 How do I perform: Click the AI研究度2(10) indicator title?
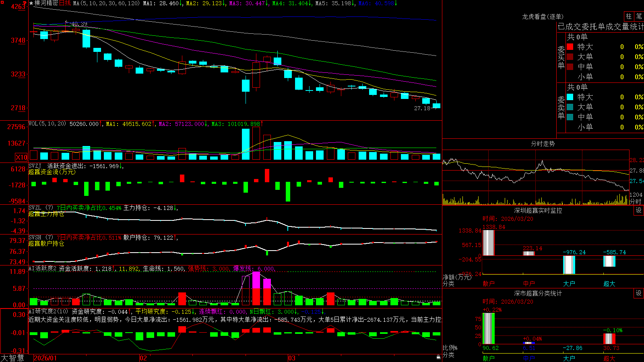tap(48, 312)
